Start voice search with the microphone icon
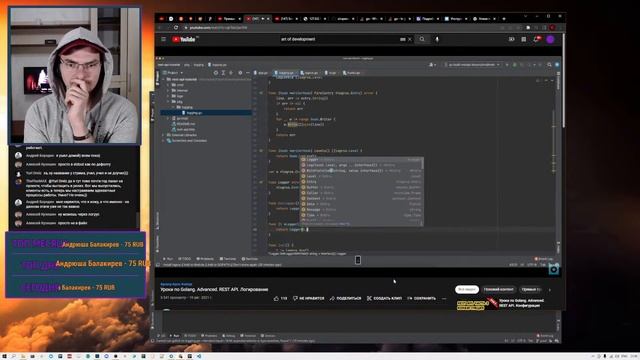 point(437,39)
